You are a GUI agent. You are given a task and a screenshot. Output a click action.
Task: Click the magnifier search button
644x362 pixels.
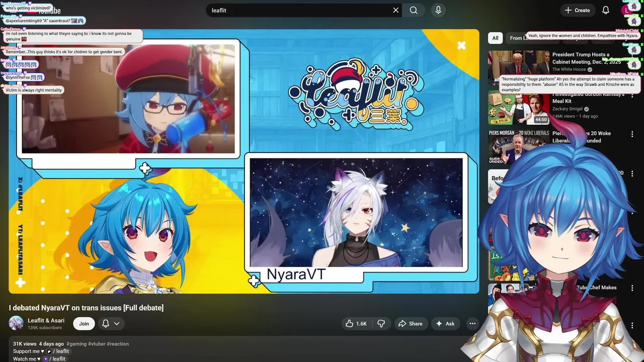click(x=414, y=10)
